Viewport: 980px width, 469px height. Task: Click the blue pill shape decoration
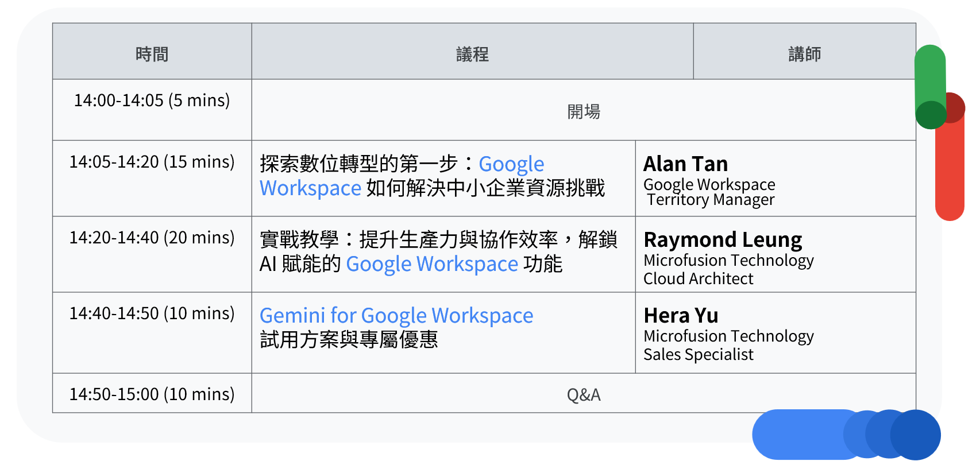(804, 435)
